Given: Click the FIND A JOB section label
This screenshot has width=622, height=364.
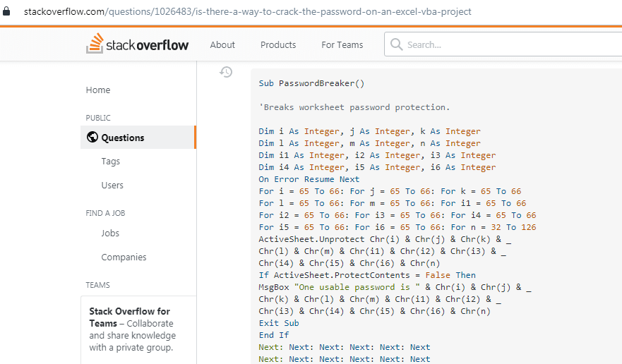Looking at the screenshot, I should [105, 213].
